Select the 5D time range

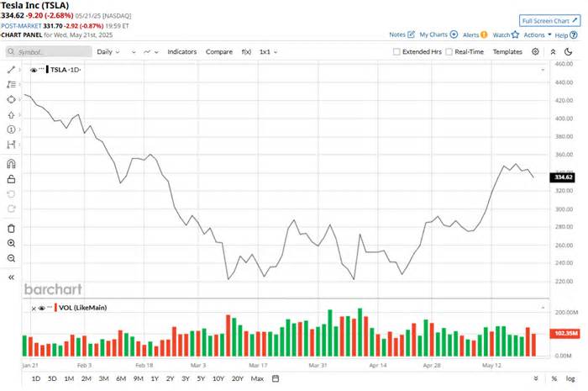[x=52, y=378]
